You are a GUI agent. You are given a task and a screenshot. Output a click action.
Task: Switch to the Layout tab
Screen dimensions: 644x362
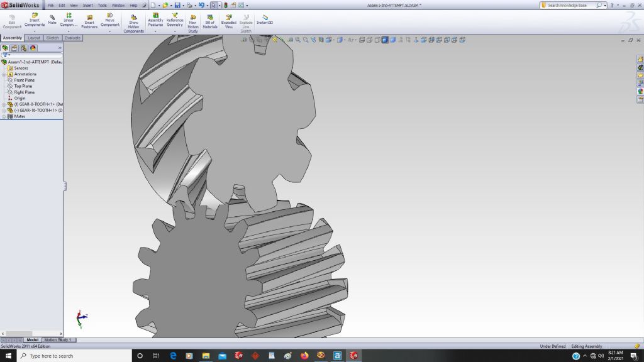pyautogui.click(x=34, y=38)
